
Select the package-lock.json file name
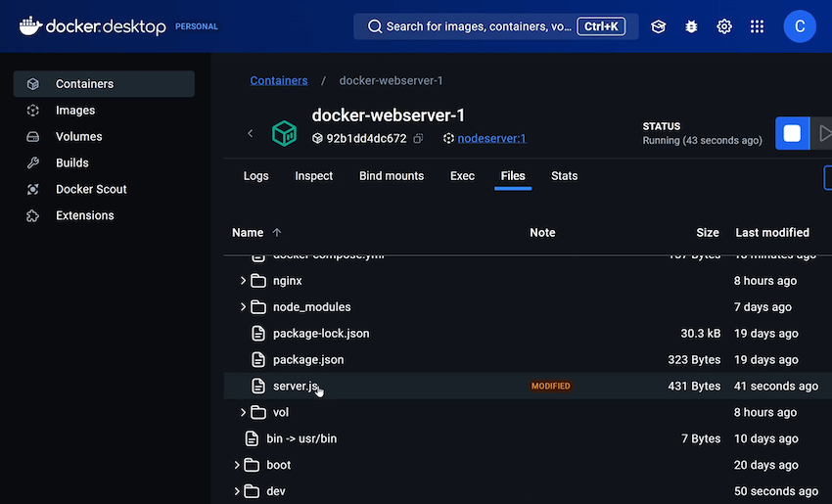321,334
